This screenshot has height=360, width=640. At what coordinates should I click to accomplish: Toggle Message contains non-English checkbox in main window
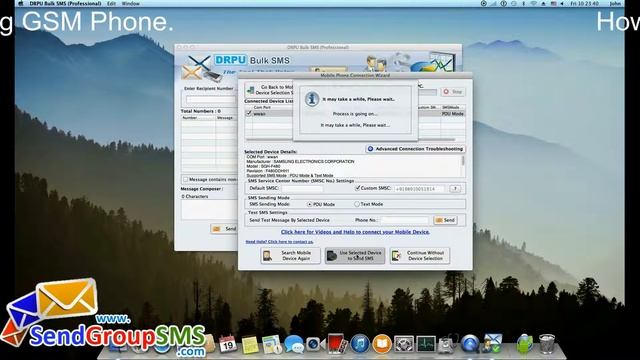coord(186,180)
